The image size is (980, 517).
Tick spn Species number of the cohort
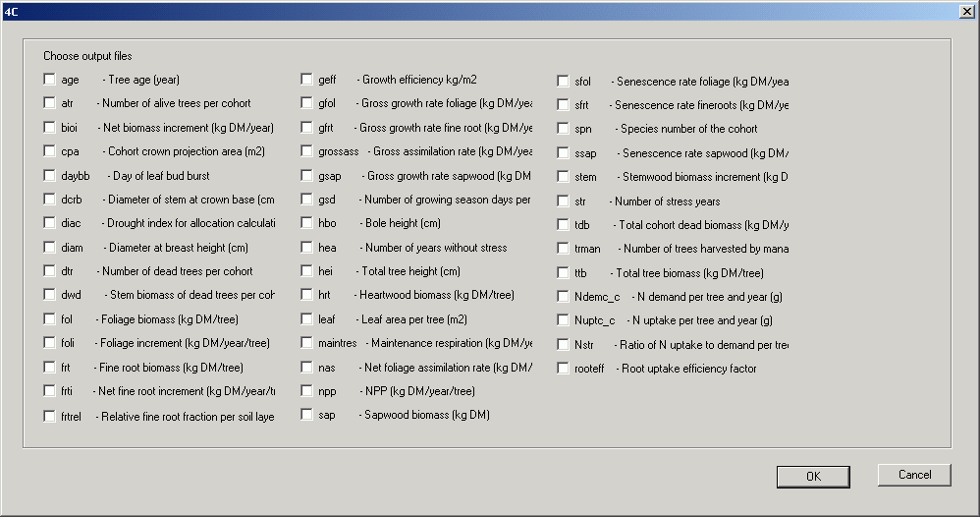[x=564, y=129]
